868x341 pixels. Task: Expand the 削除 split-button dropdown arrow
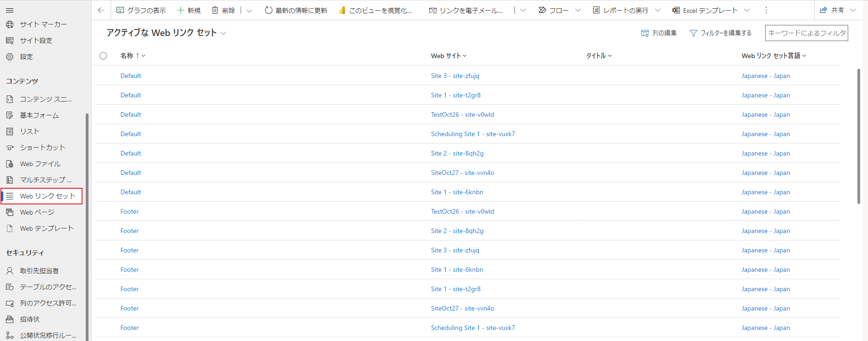pyautogui.click(x=249, y=10)
